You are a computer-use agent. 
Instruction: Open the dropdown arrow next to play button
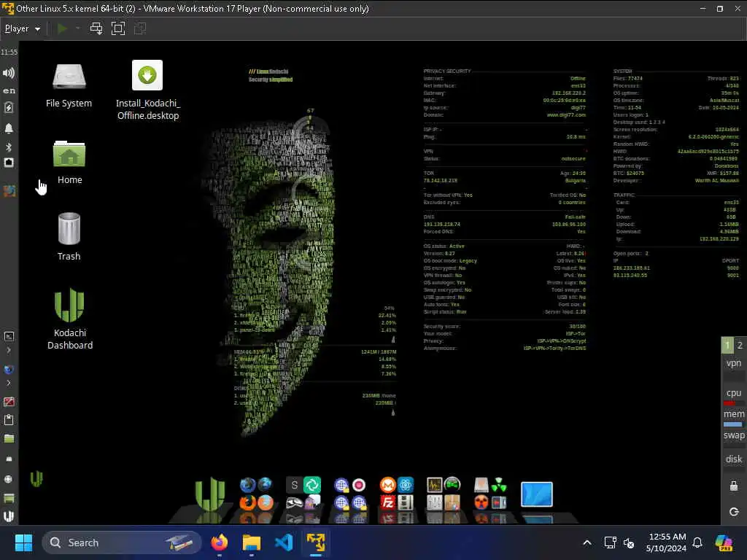click(x=77, y=28)
